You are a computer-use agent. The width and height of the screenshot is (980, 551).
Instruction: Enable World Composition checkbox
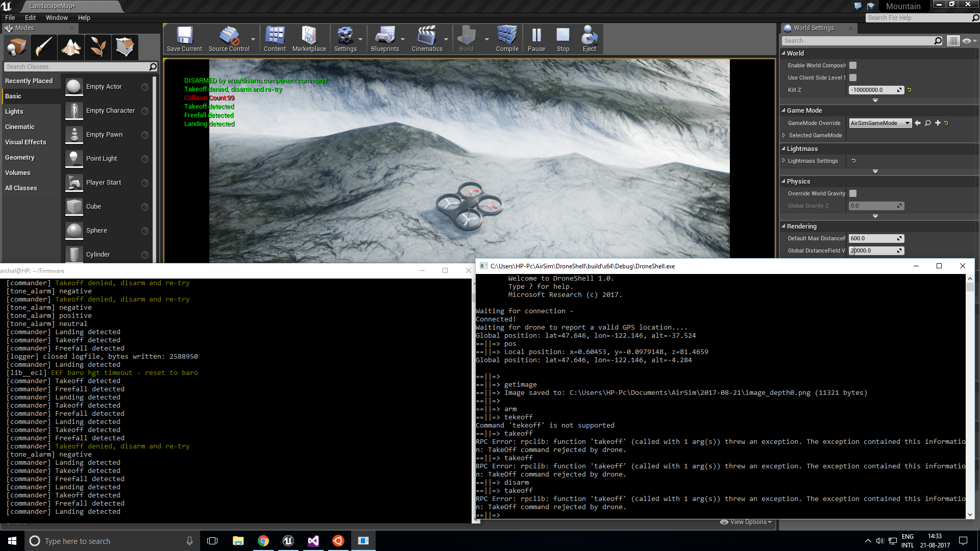click(852, 65)
